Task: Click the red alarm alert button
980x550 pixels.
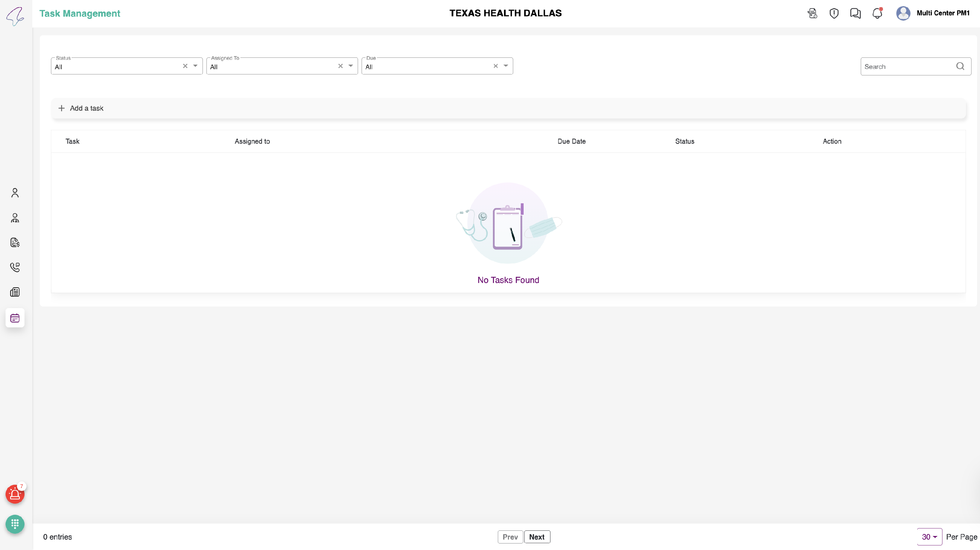Action: click(x=15, y=494)
